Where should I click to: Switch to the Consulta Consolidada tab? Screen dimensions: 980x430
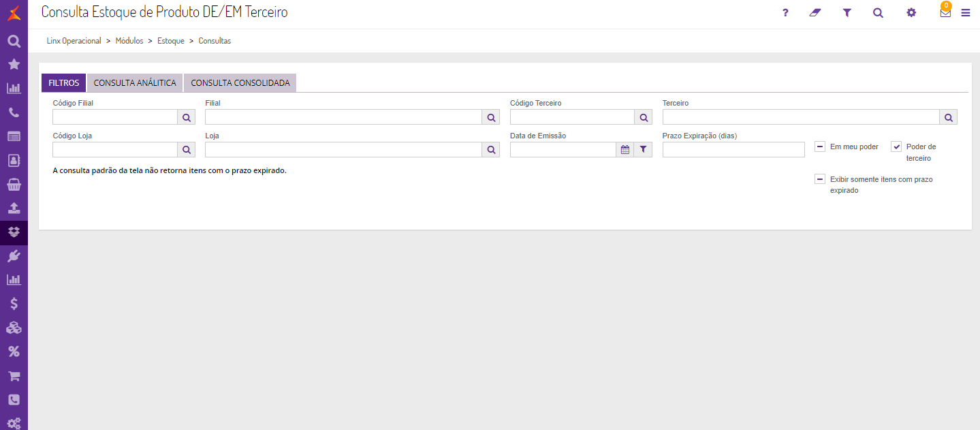click(x=240, y=83)
